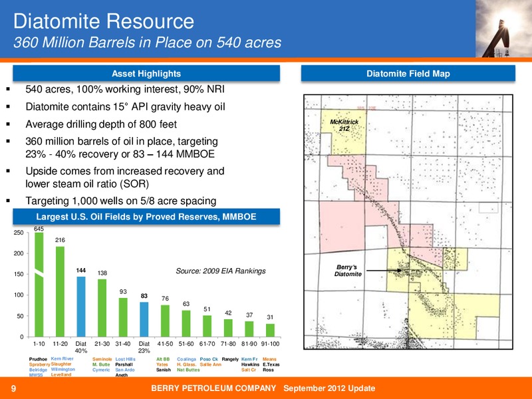Click the green 31-40 bar in chart
The image size is (532, 399).
(x=123, y=317)
